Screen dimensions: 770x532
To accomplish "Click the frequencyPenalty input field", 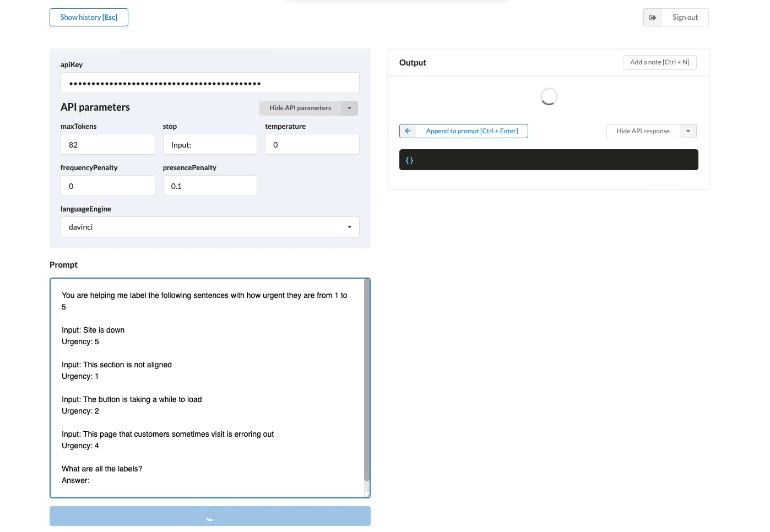I will click(x=108, y=186).
